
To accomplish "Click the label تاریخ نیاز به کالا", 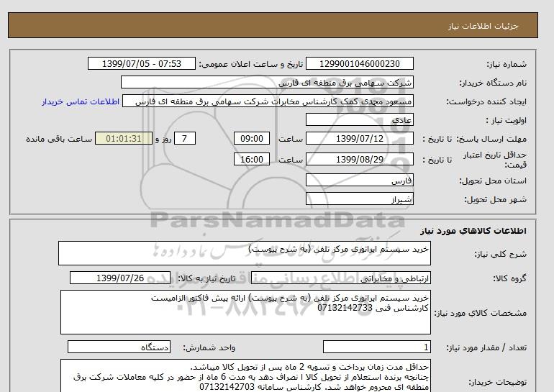I will 206,278.
